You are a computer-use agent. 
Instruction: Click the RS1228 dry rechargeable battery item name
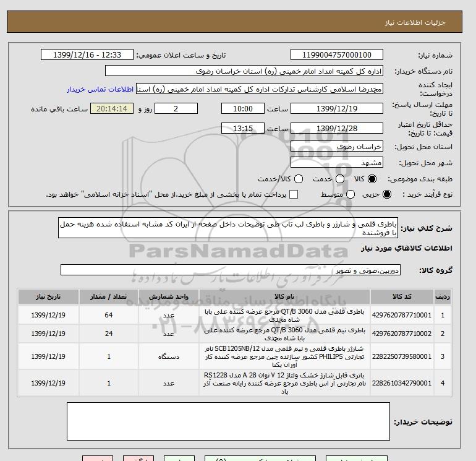pos(284,383)
